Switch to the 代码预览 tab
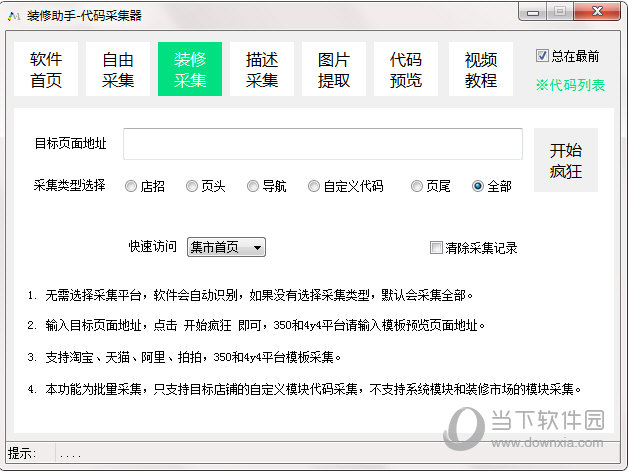The height and width of the screenshot is (472, 628). point(406,69)
